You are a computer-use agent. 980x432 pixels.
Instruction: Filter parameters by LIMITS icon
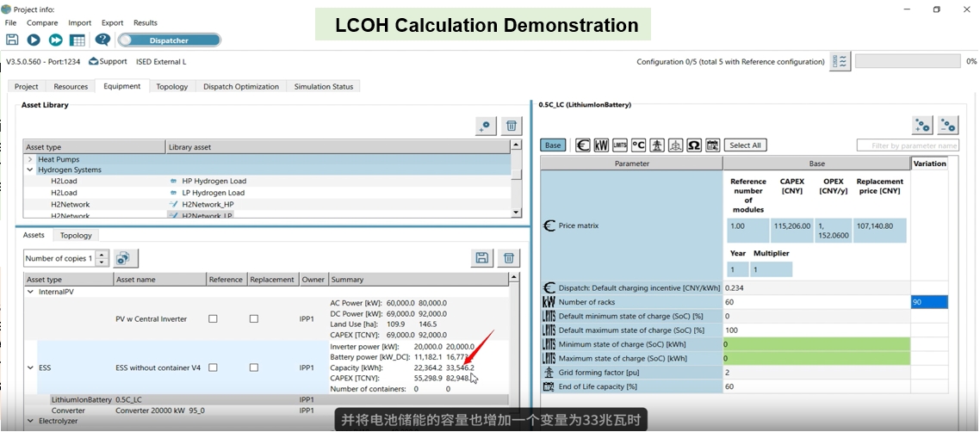click(x=620, y=145)
